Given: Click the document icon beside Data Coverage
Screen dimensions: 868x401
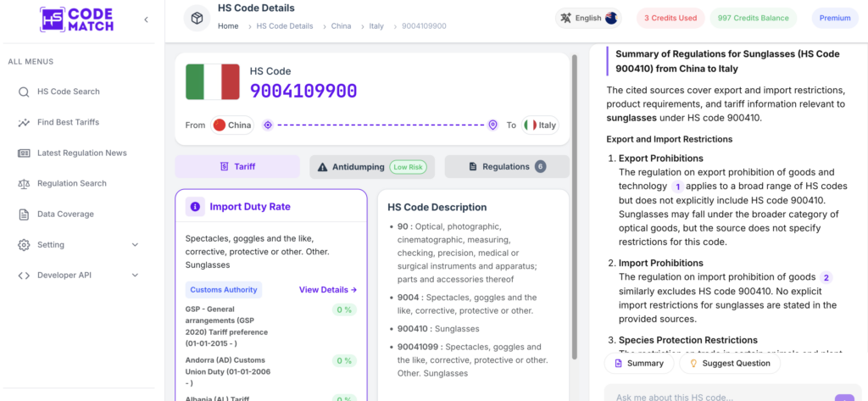Looking at the screenshot, I should pyautogui.click(x=24, y=214).
